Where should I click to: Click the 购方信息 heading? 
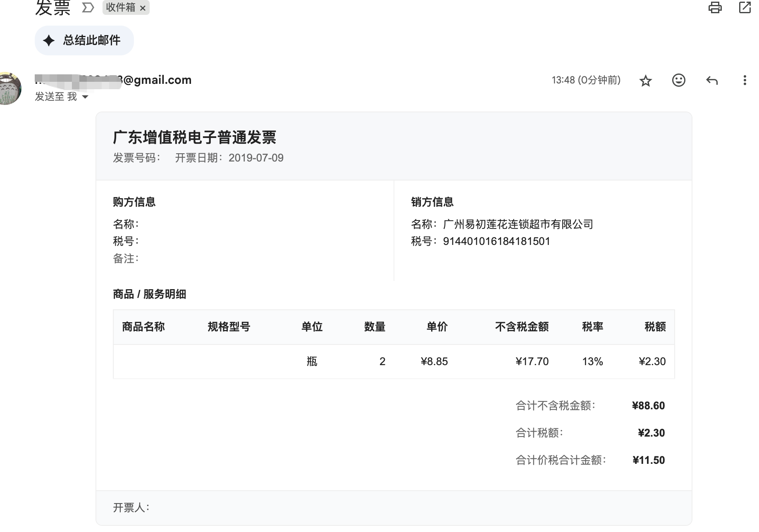(134, 202)
